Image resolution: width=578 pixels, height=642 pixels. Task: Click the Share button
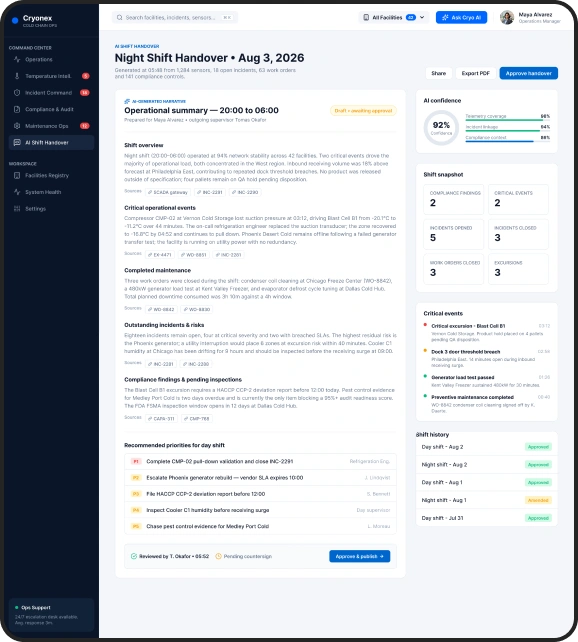pos(438,73)
